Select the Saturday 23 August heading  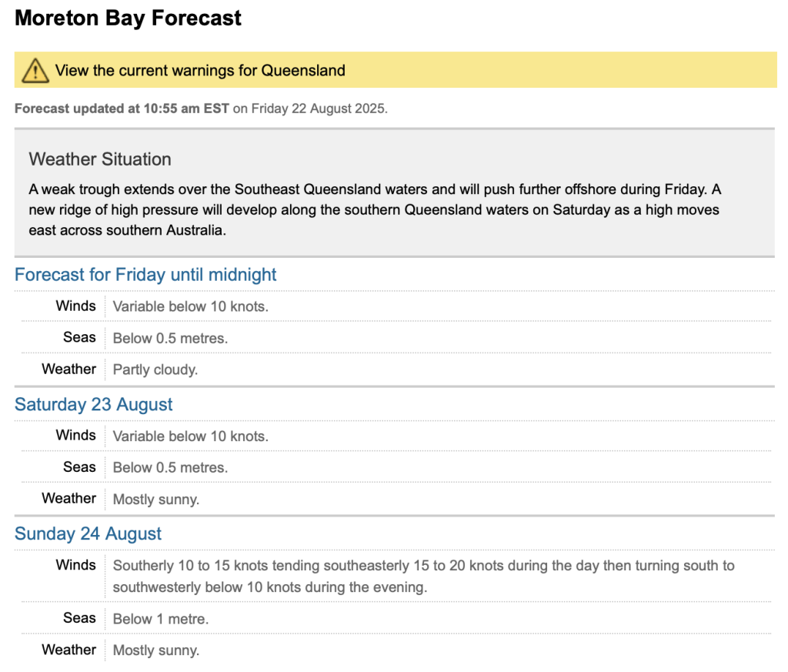click(x=93, y=405)
